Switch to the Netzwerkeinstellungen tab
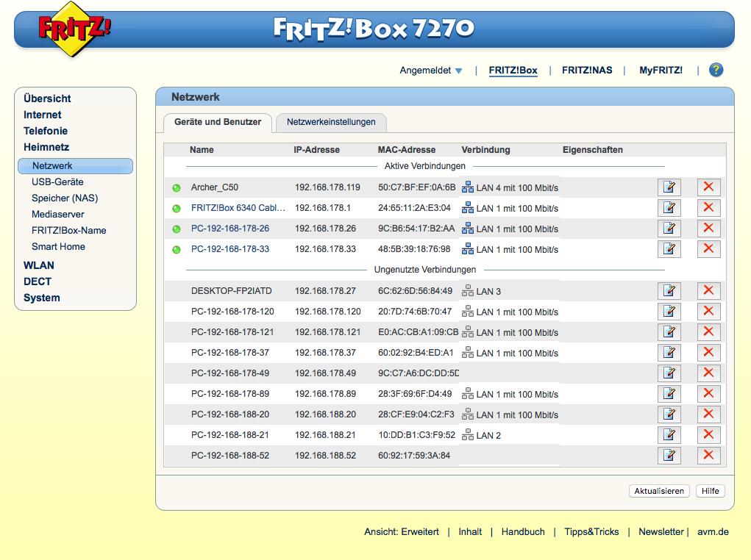 tap(331, 122)
